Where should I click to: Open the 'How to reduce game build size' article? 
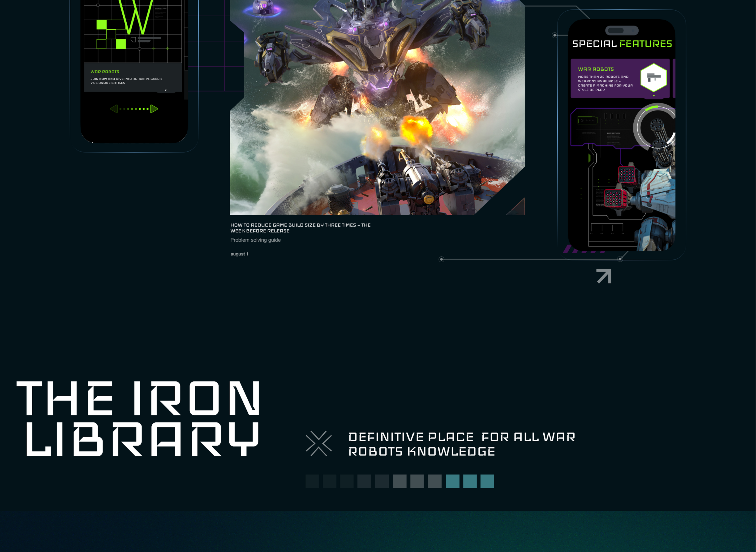(x=300, y=228)
